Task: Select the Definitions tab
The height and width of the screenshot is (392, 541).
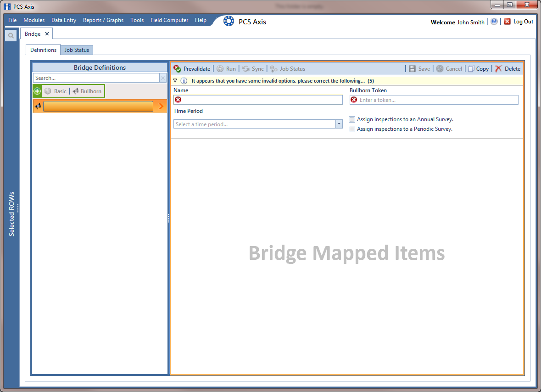Action: [43, 50]
